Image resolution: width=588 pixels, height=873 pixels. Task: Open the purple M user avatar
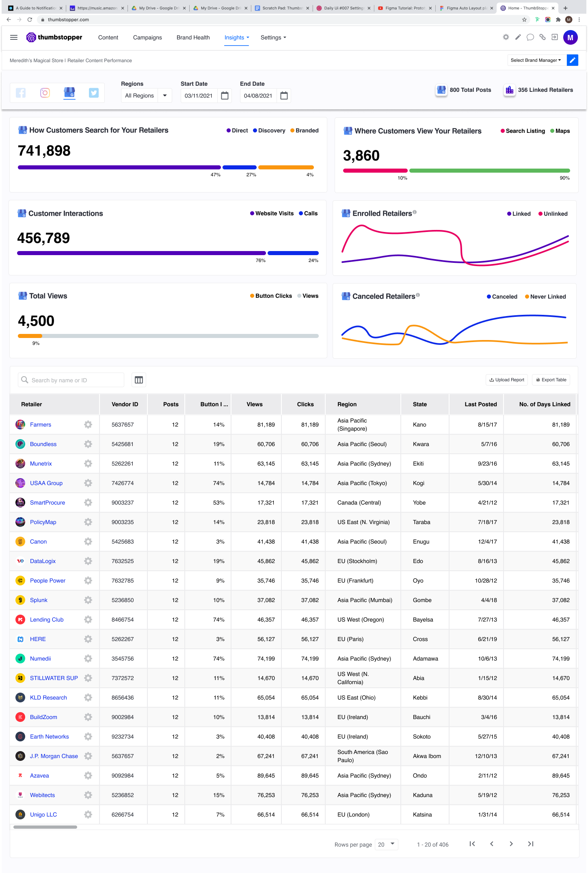click(x=570, y=37)
